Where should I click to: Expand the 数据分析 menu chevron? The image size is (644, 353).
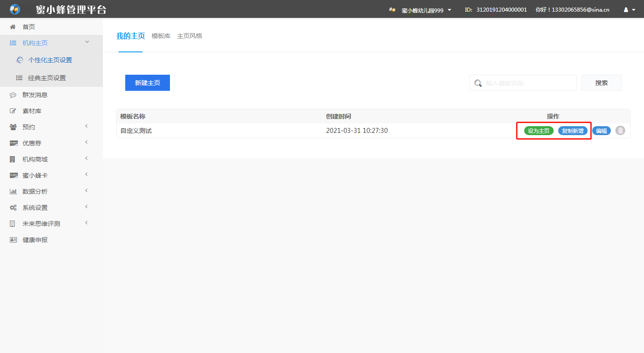[86, 191]
